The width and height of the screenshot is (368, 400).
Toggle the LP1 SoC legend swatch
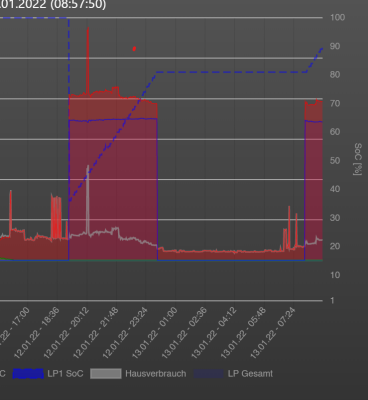(28, 374)
